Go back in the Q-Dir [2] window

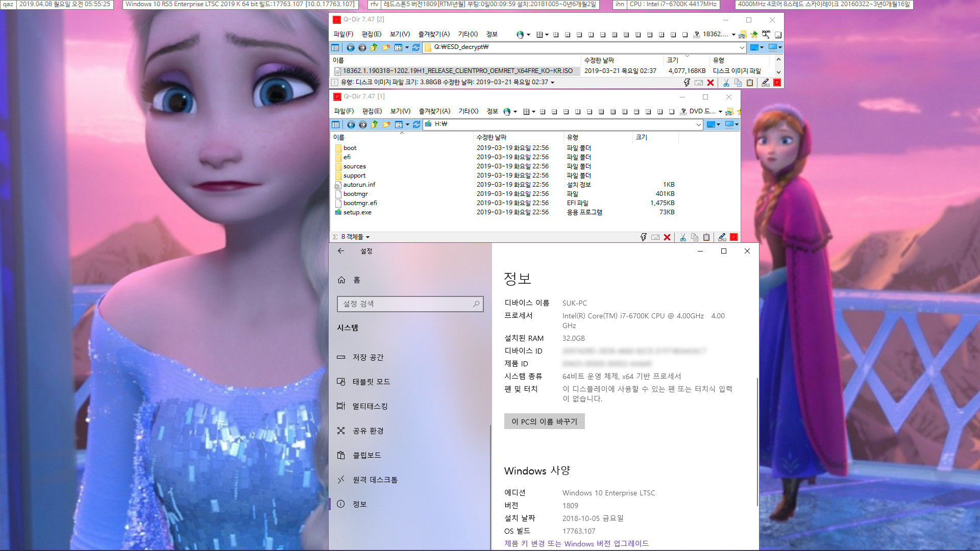(x=350, y=47)
